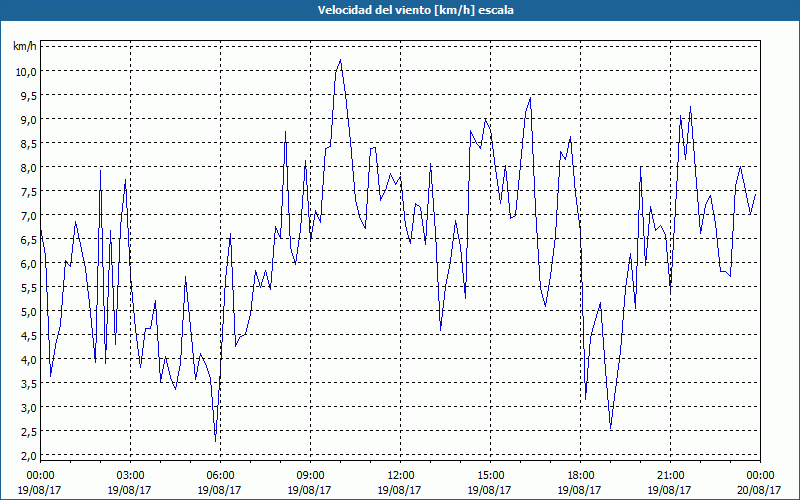Click the '4,0' y-axis label
Image resolution: width=800 pixels, height=500 pixels.
(29, 359)
